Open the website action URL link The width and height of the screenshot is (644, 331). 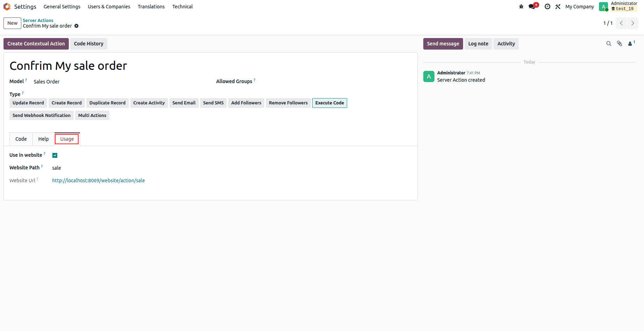[98, 181]
